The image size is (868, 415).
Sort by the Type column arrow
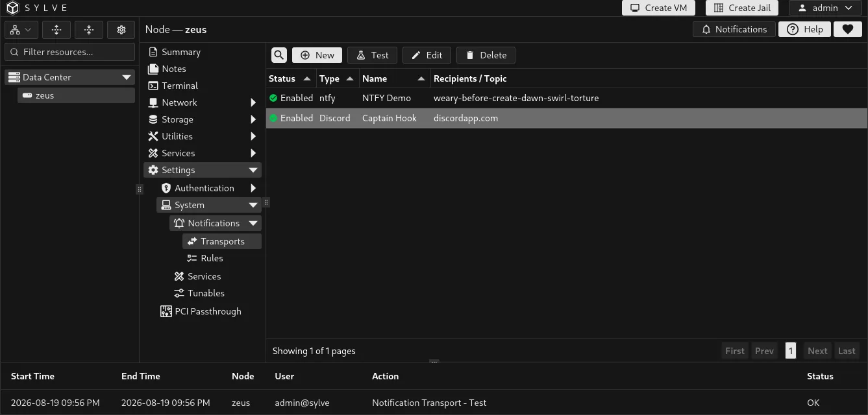click(350, 78)
